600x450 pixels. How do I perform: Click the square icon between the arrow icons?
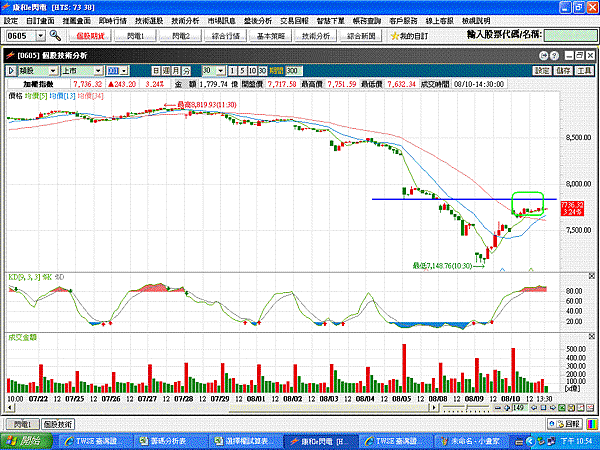pyautogui.click(x=543, y=408)
